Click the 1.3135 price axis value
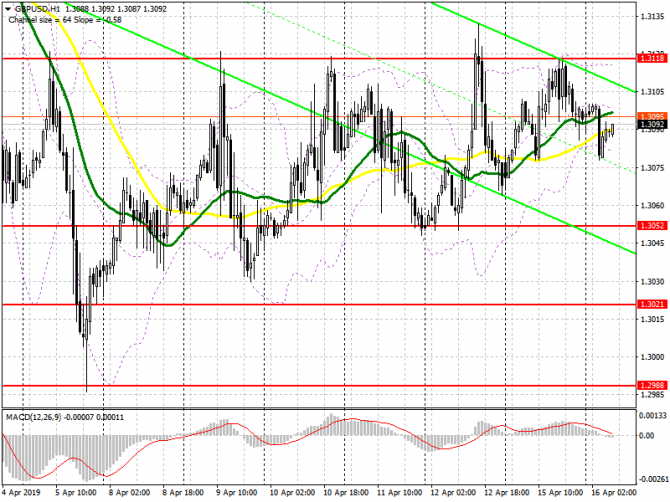This screenshot has height=502, width=670. tap(652, 17)
